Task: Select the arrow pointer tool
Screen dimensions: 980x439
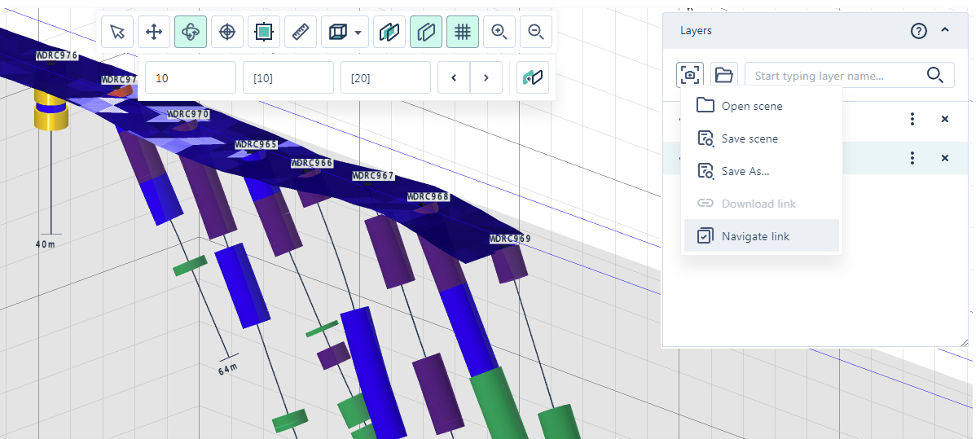Action: coord(117,32)
